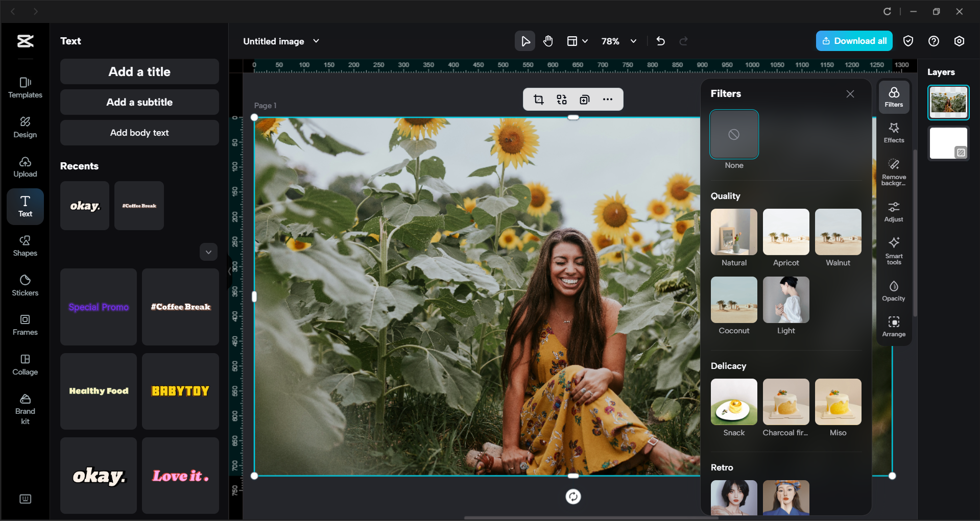Image resolution: width=980 pixels, height=521 pixels.
Task: Select the sunflower photo layer thumbnail
Action: point(948,102)
